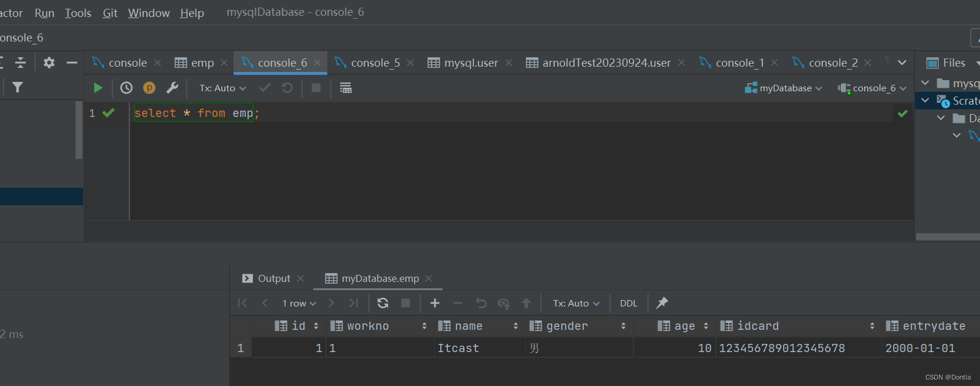Close the mysql.user tab
Image resolution: width=980 pixels, height=386 pixels.
pyautogui.click(x=509, y=63)
